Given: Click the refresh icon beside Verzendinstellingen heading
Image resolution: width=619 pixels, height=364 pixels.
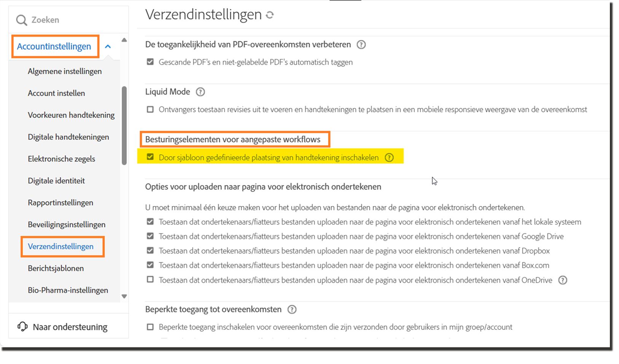Looking at the screenshot, I should [270, 15].
